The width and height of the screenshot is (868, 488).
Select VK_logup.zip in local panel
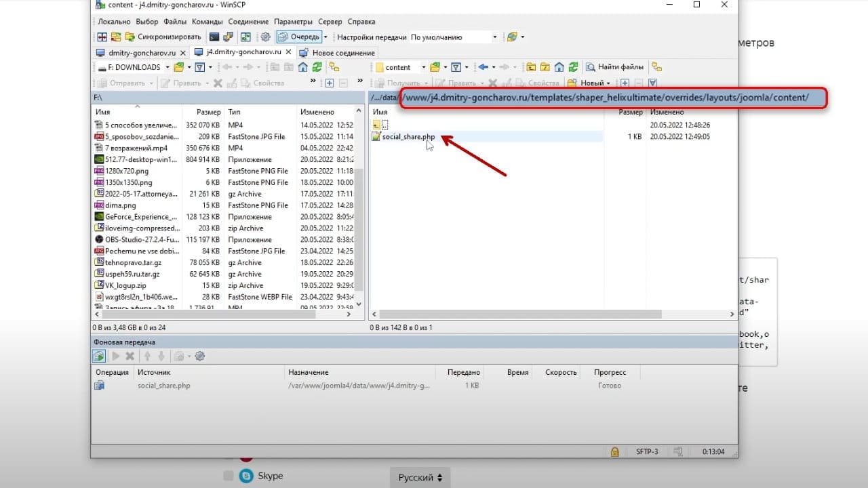pos(125,286)
